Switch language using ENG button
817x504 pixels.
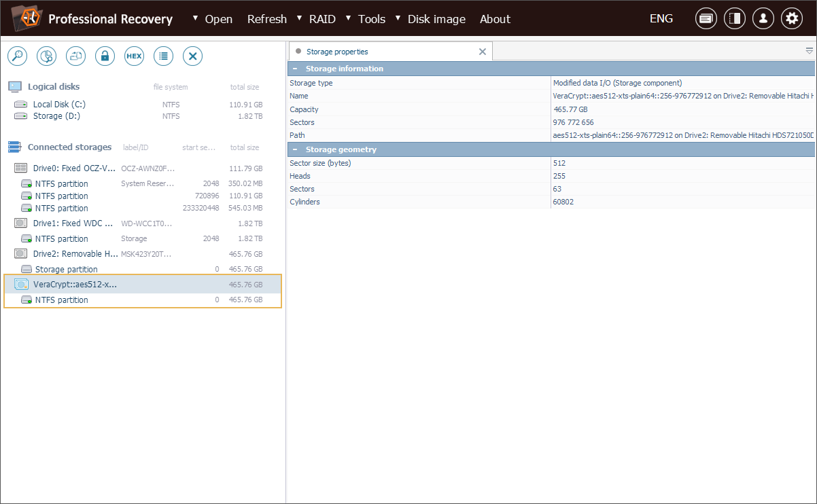coord(661,19)
